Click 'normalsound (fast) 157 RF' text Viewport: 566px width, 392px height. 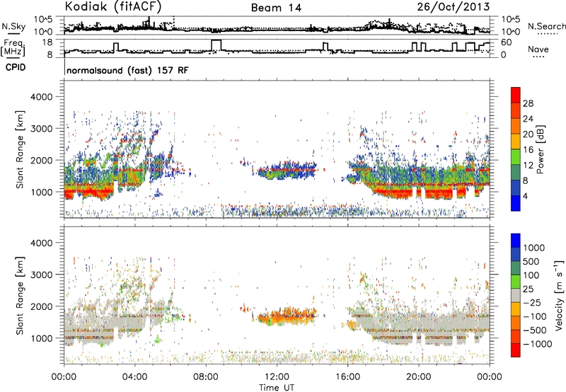tap(127, 70)
